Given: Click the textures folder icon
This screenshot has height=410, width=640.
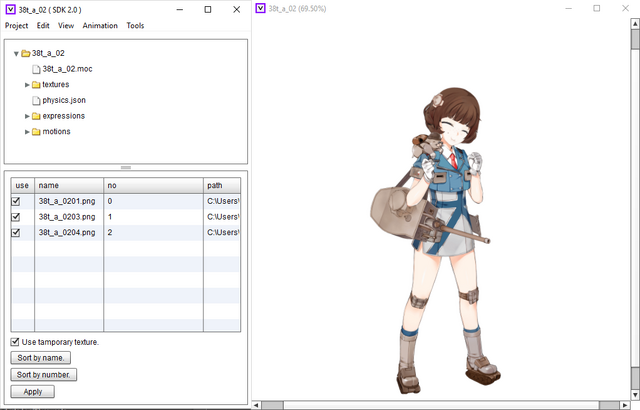Looking at the screenshot, I should pyautogui.click(x=36, y=84).
